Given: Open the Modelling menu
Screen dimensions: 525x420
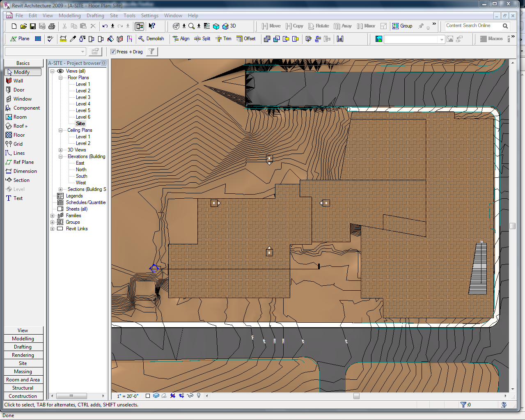Looking at the screenshot, I should tap(70, 15).
